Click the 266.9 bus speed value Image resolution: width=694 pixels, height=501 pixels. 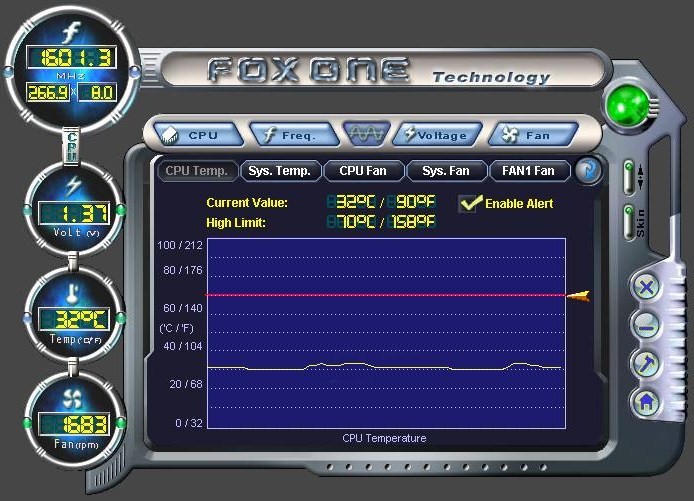[x=48, y=92]
